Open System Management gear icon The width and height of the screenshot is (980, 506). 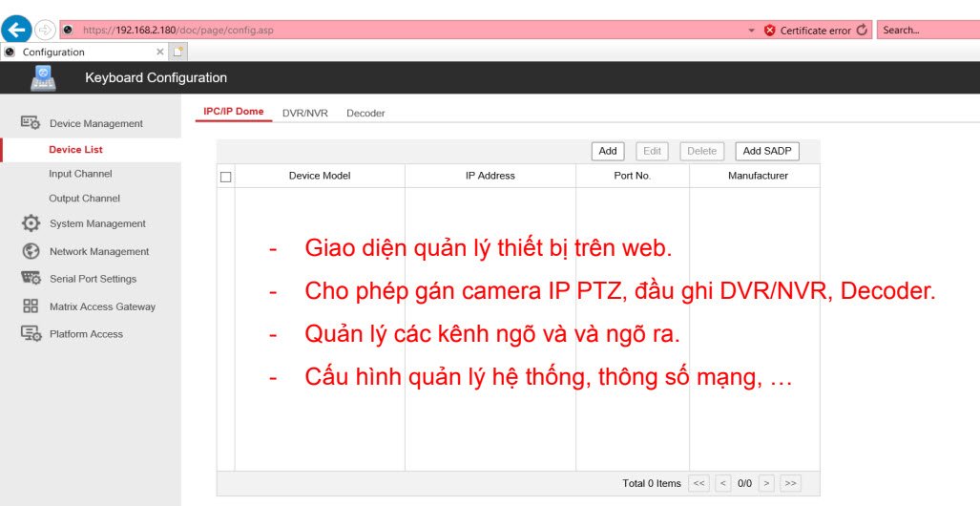click(x=31, y=223)
